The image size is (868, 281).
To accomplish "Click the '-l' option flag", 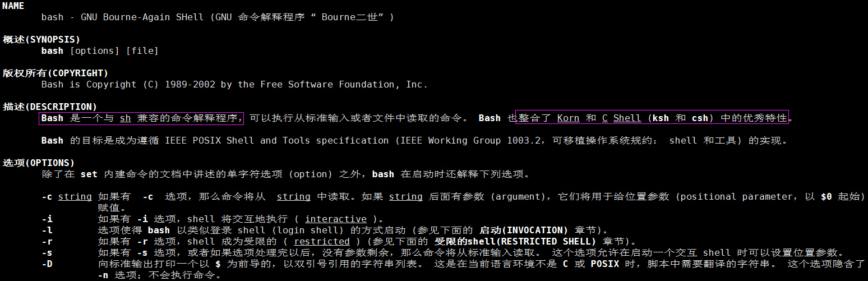I will coord(47,230).
